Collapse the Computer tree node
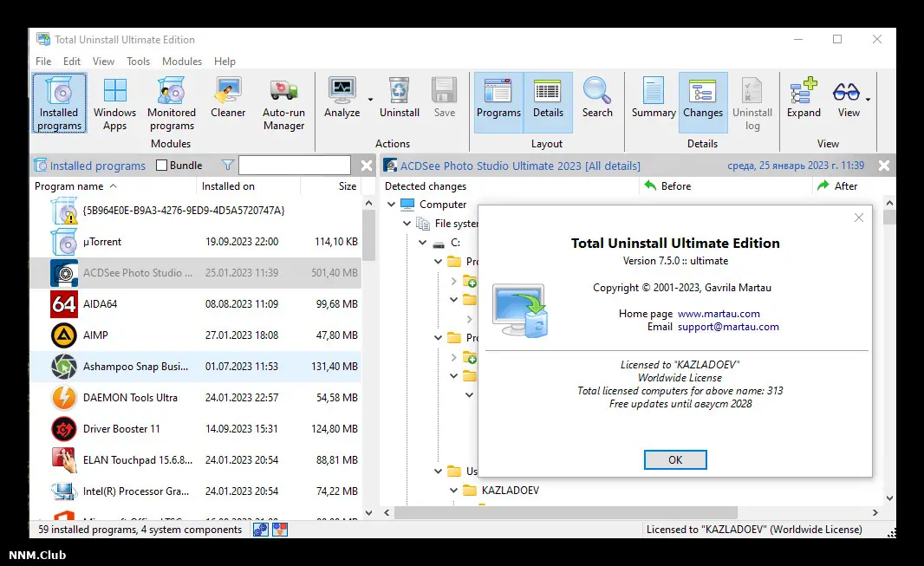 click(391, 205)
